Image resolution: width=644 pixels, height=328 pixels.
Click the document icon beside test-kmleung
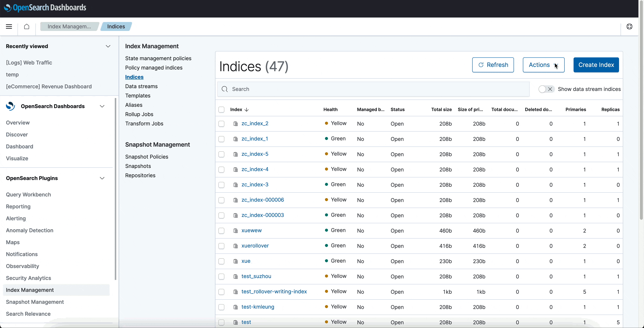[x=236, y=307]
